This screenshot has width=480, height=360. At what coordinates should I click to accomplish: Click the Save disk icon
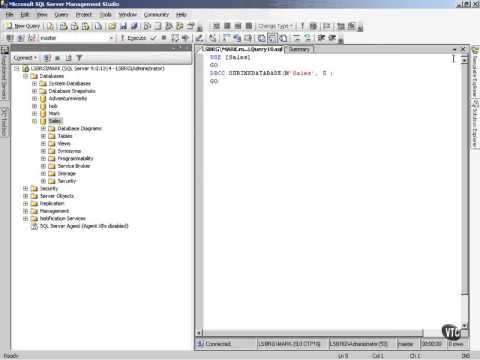coord(124,26)
